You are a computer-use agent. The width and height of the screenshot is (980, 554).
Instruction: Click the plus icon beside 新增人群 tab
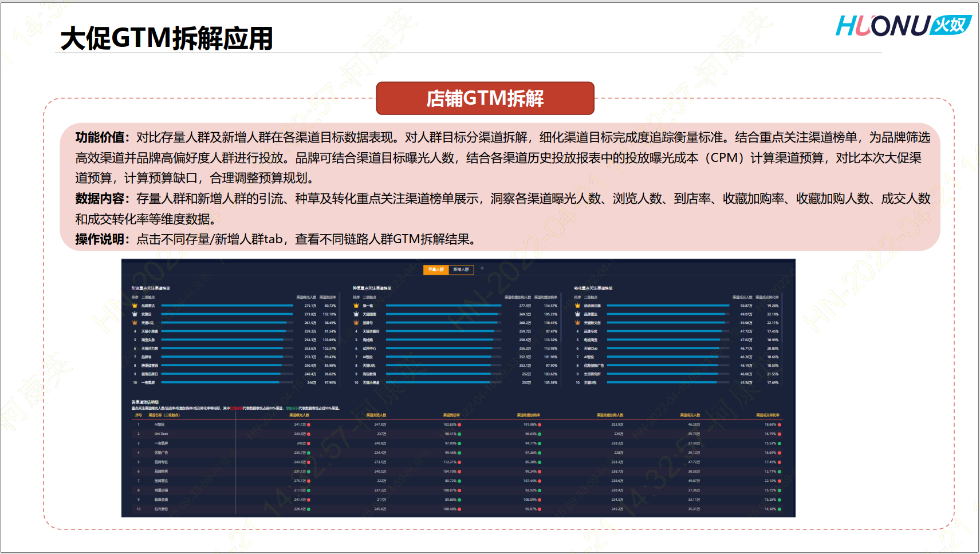coord(482,268)
